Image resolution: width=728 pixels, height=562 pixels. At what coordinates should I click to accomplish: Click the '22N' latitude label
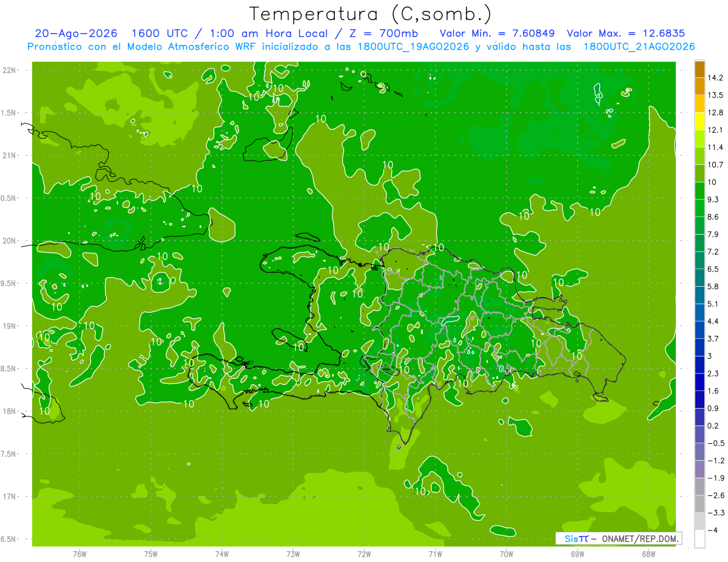(10, 70)
